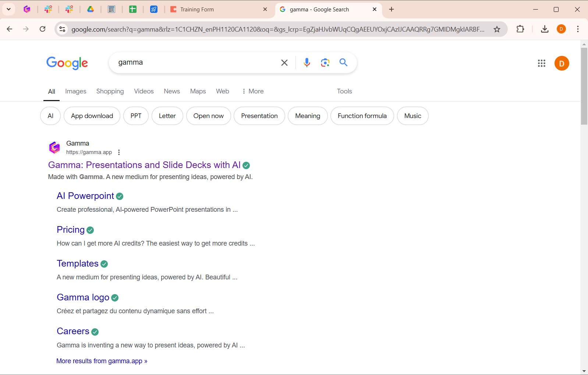Go back to previous page
The width and height of the screenshot is (588, 375).
point(10,29)
